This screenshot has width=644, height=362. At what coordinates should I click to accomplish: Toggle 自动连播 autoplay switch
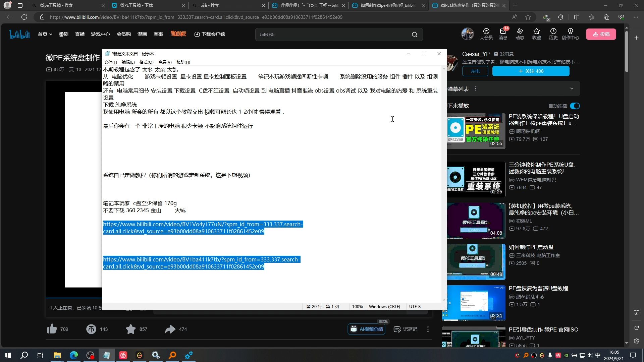(x=575, y=106)
